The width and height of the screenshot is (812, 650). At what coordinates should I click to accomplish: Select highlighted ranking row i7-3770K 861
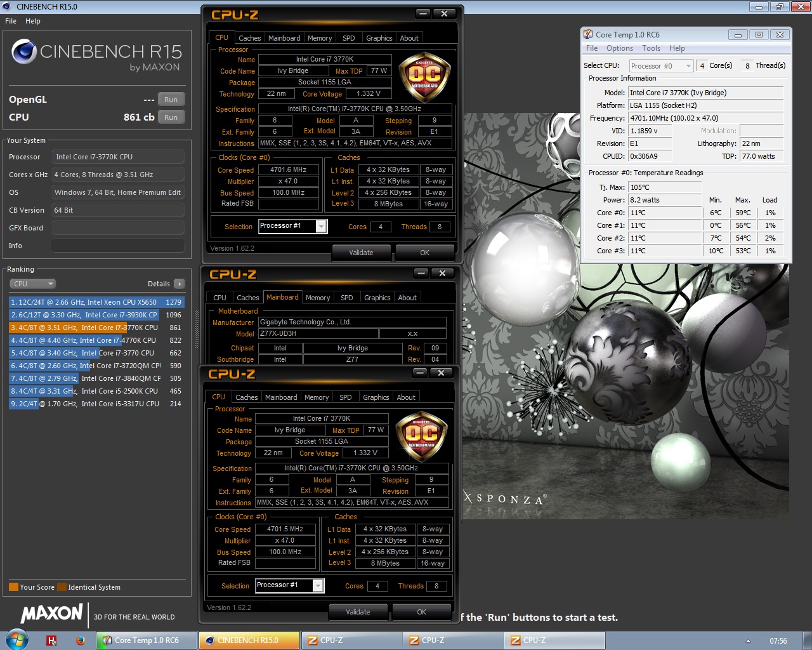pos(96,328)
